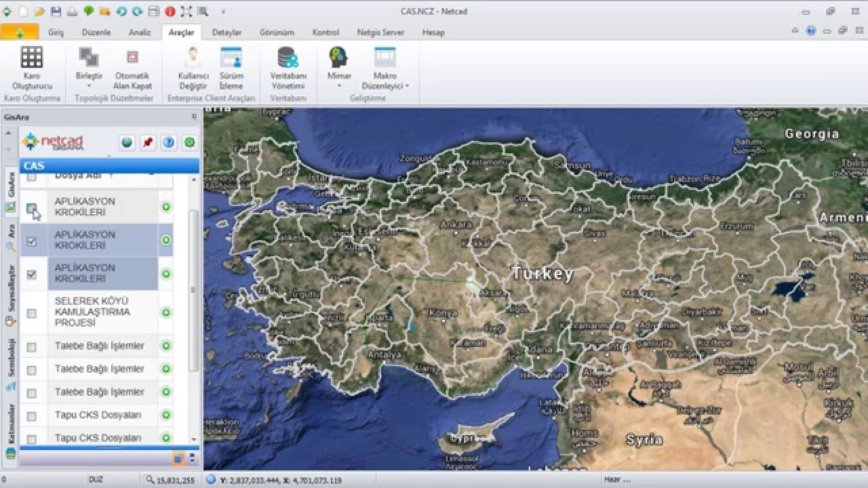Open the orange application menu button
Image resolution: width=868 pixels, height=488 pixels.
click(x=19, y=32)
